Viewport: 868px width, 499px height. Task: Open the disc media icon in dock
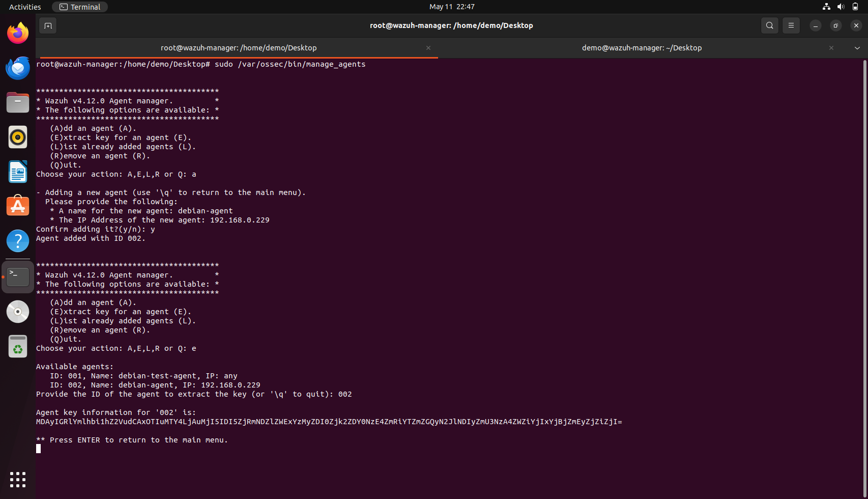coord(18,311)
